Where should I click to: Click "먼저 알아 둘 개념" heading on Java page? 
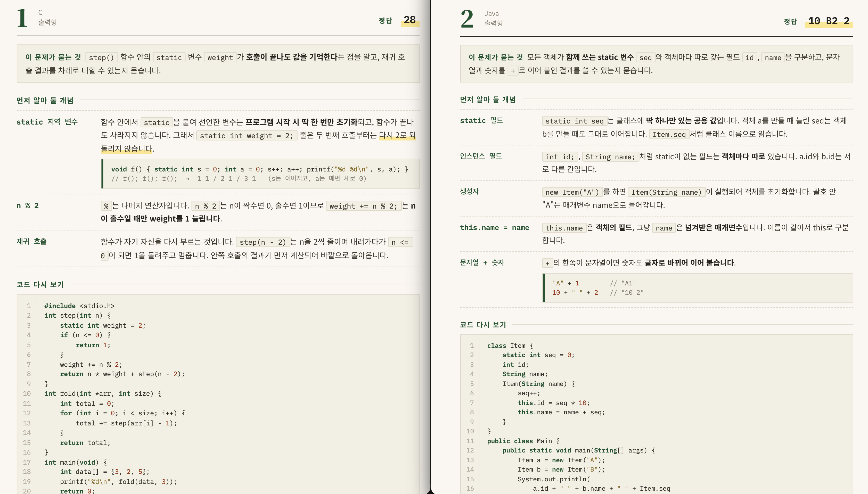click(x=488, y=100)
